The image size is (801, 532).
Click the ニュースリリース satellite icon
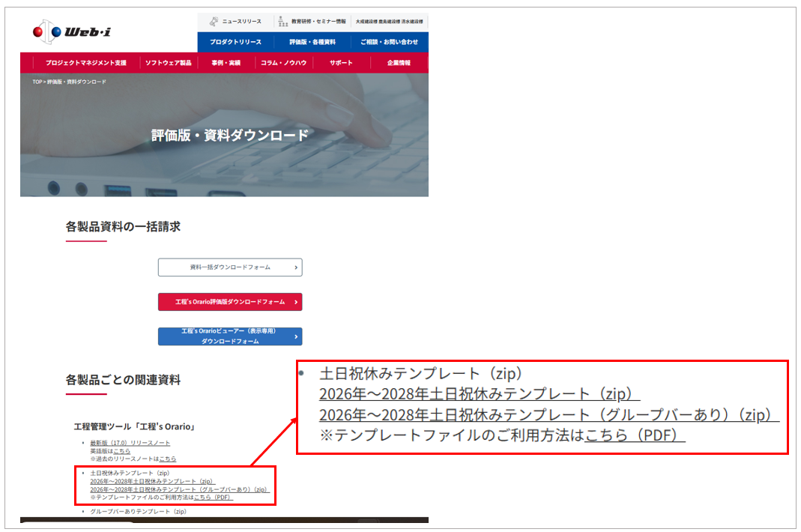coord(214,22)
